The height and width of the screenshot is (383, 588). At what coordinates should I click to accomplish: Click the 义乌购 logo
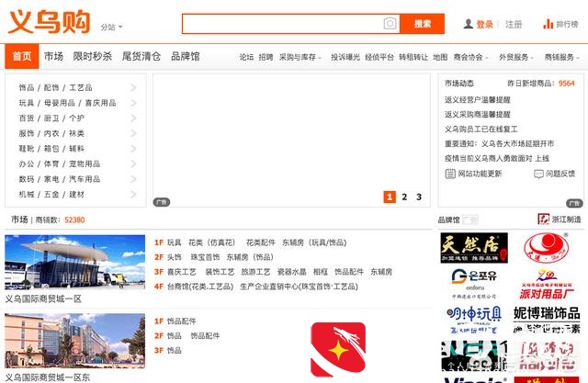(x=49, y=22)
